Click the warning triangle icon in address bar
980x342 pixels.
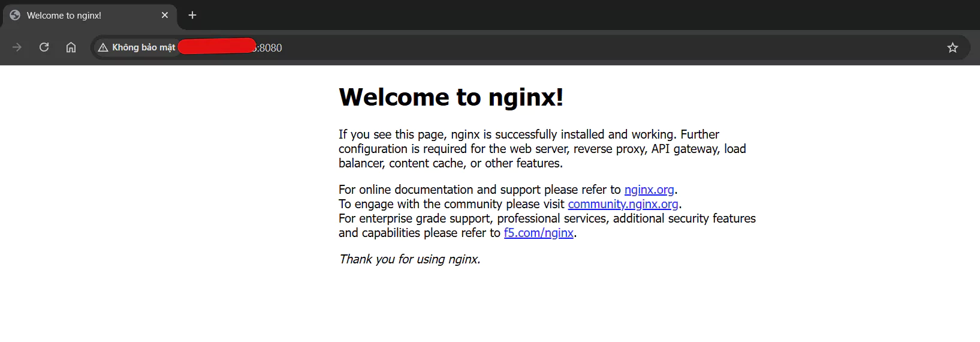103,47
